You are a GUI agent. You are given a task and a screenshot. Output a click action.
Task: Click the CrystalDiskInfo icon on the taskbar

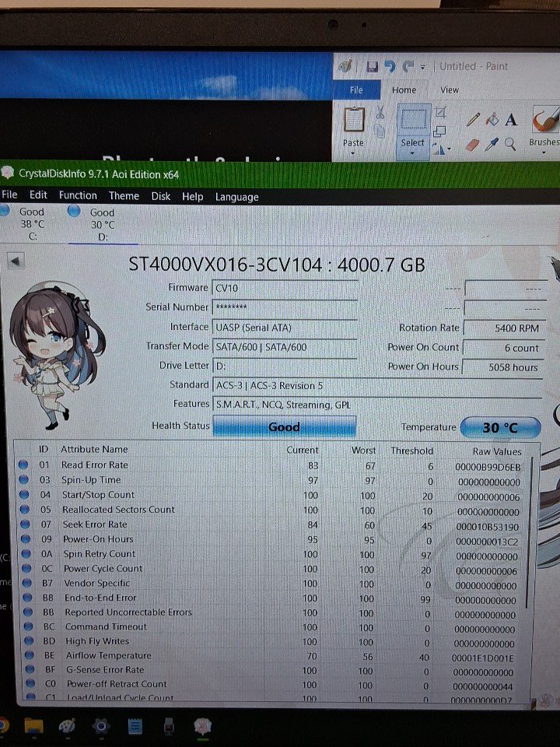[x=203, y=727]
